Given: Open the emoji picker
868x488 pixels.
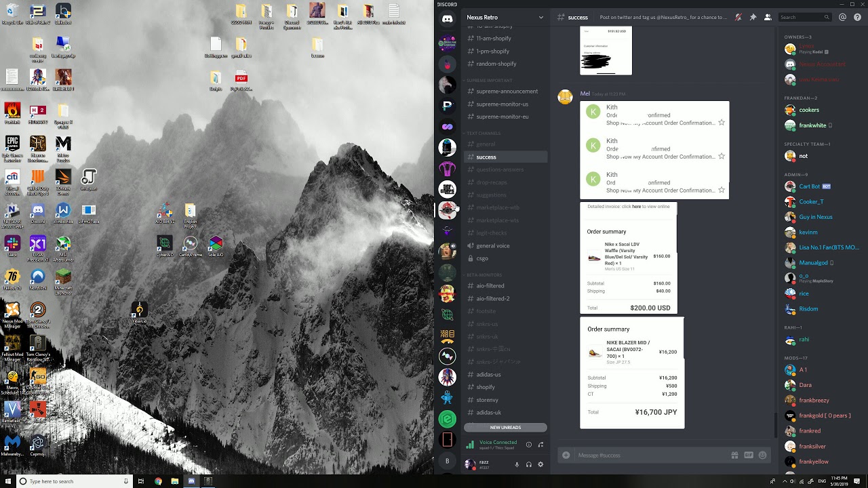Looking at the screenshot, I should pyautogui.click(x=763, y=455).
